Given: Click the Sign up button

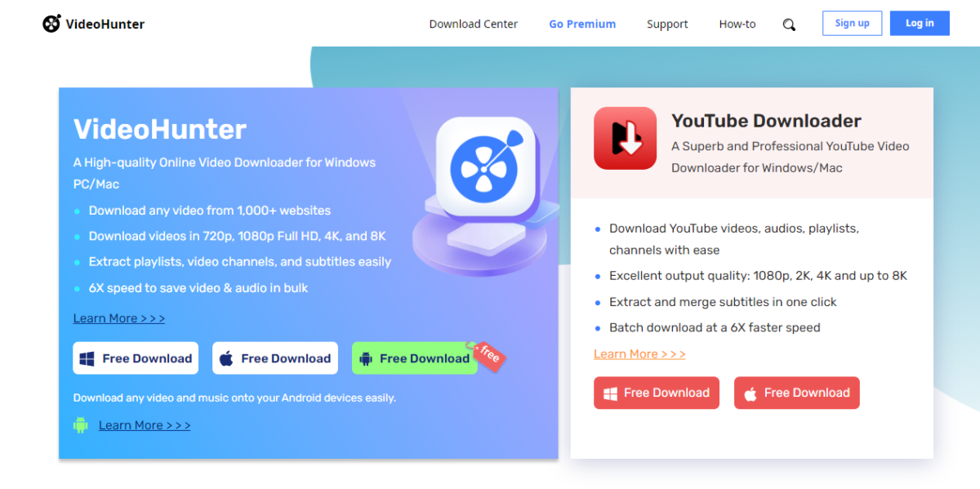Looking at the screenshot, I should pos(852,23).
